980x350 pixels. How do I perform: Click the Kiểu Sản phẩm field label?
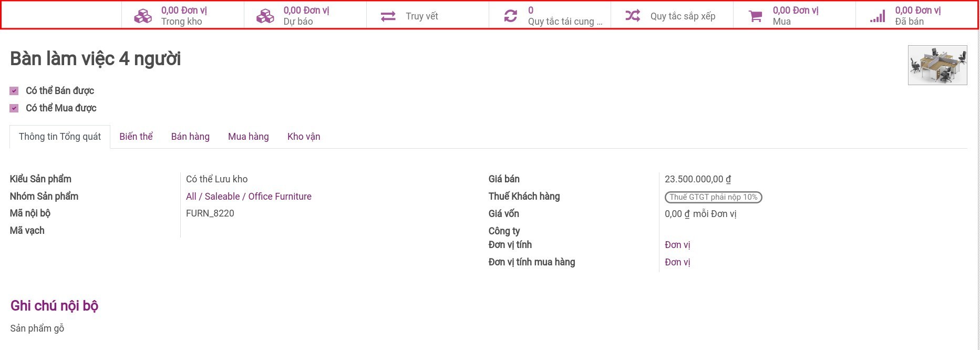point(40,179)
